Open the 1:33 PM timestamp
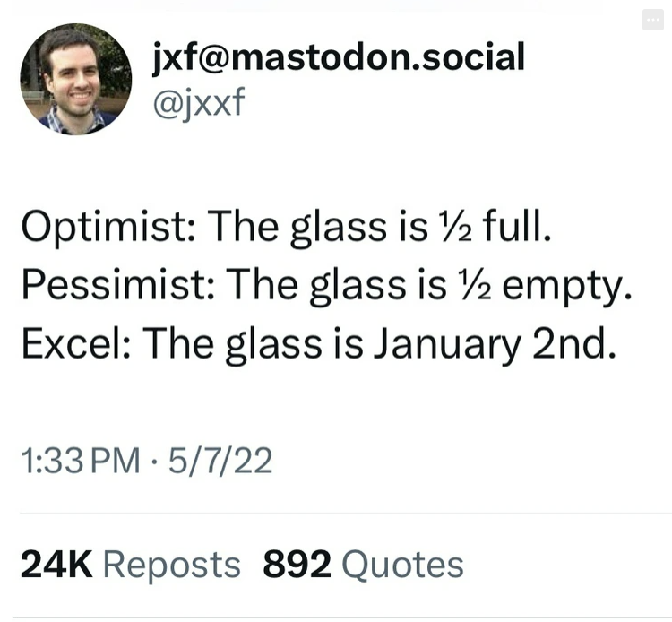This screenshot has width=672, height=622. (x=81, y=461)
